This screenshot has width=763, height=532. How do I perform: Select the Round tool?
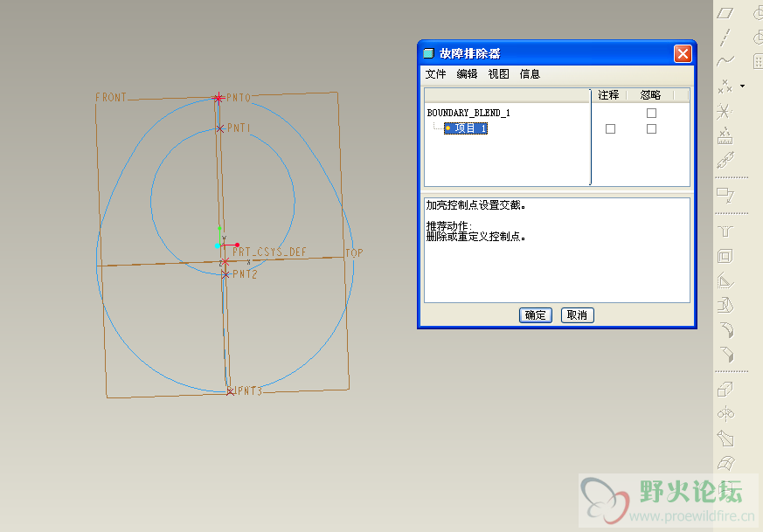point(725,330)
